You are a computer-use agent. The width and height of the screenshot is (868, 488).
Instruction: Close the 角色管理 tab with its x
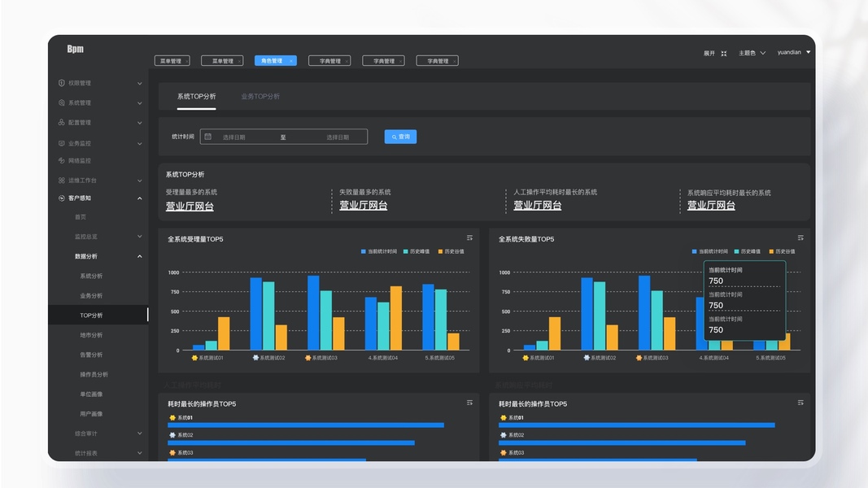[290, 62]
